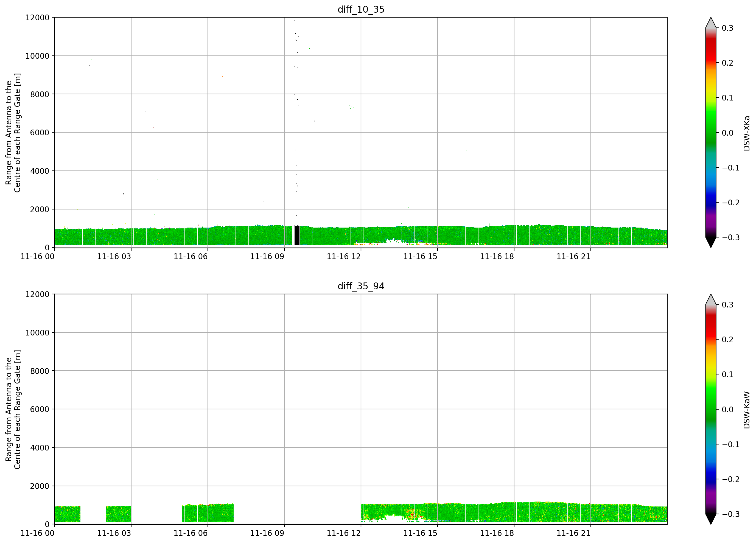
Task: Click the 11-16 03 x-axis label of diff_35_94
Action: coord(114,533)
